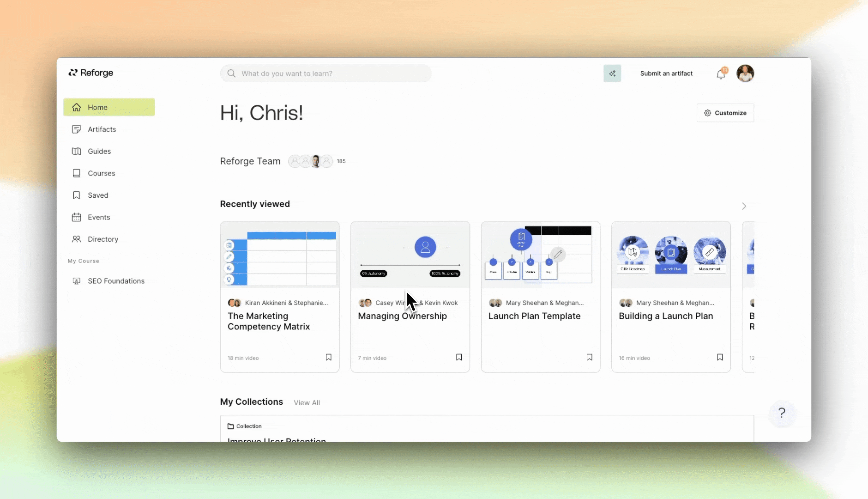Screen dimensions: 868x499
Task: Bookmark the Launch Plan Template card
Action: (590, 357)
